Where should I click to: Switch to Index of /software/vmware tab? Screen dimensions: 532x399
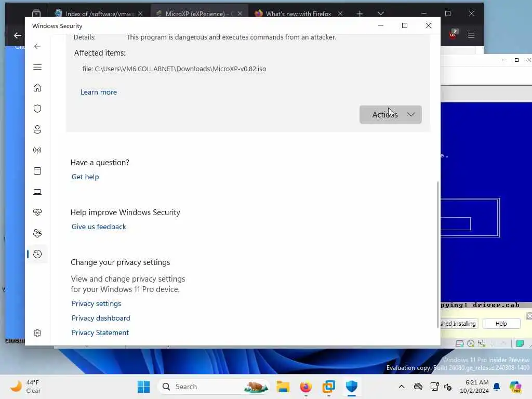pos(100,14)
